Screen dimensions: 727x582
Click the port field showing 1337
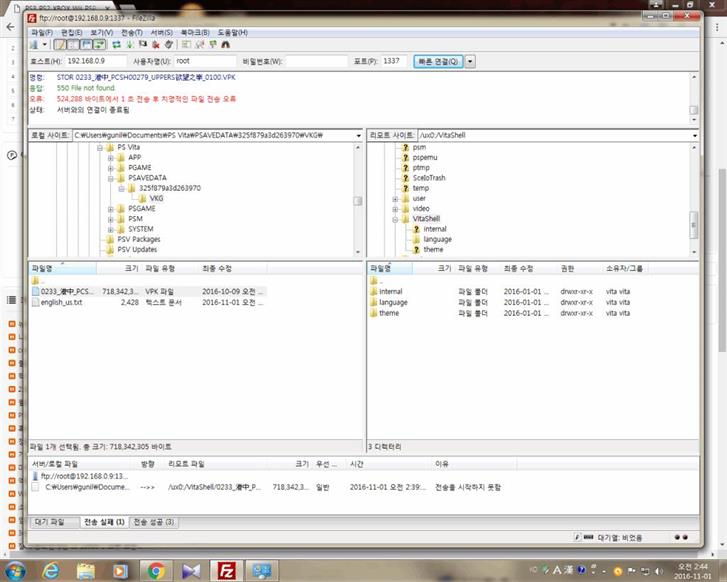394,61
